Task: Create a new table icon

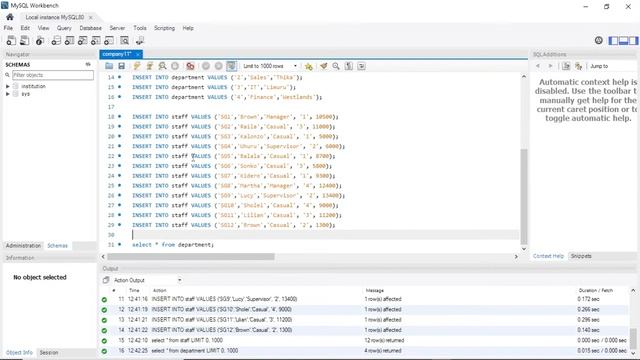Action: click(x=69, y=40)
